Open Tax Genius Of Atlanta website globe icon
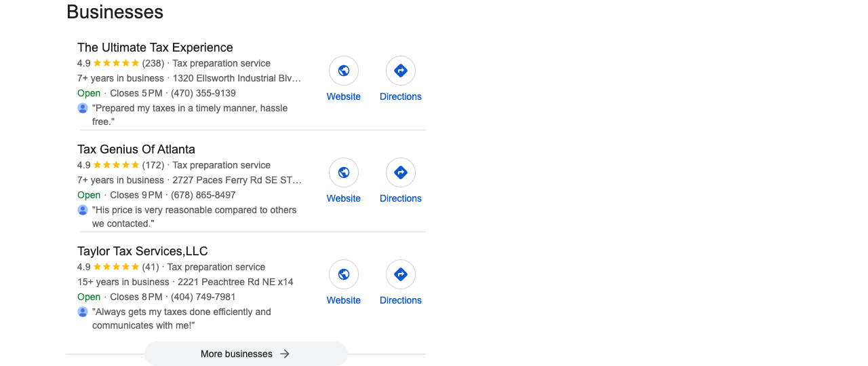Image resolution: width=868 pixels, height=366 pixels. pos(344,172)
